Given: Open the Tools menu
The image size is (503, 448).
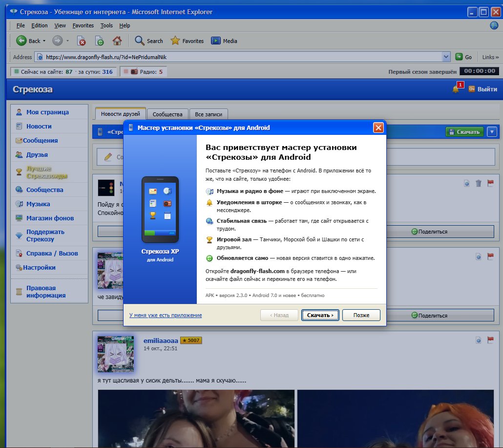Looking at the screenshot, I should [106, 25].
